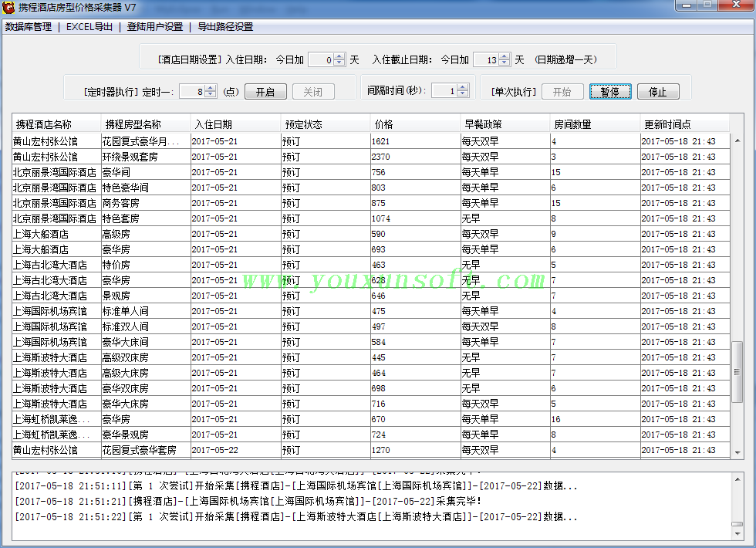This screenshot has width=756, height=548.
Task: Click the 携程酒店名称 column header
Action: (x=56, y=124)
